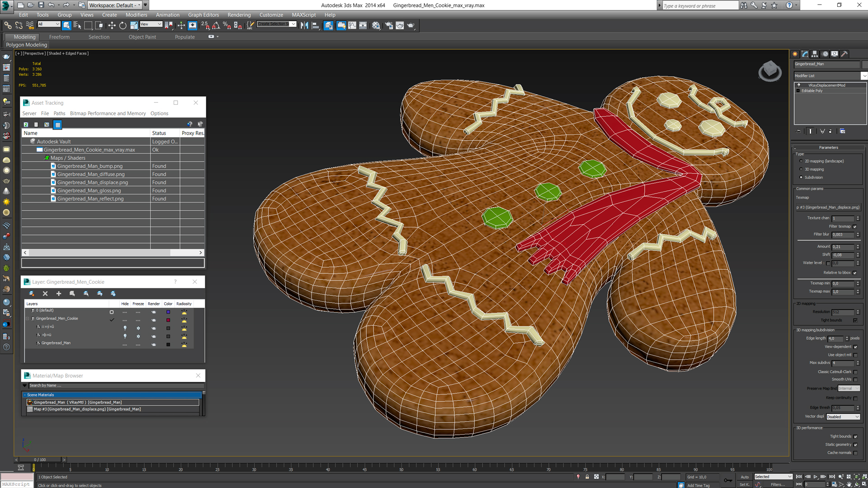Open the Vector displ Disabled dropdown

click(x=843, y=417)
